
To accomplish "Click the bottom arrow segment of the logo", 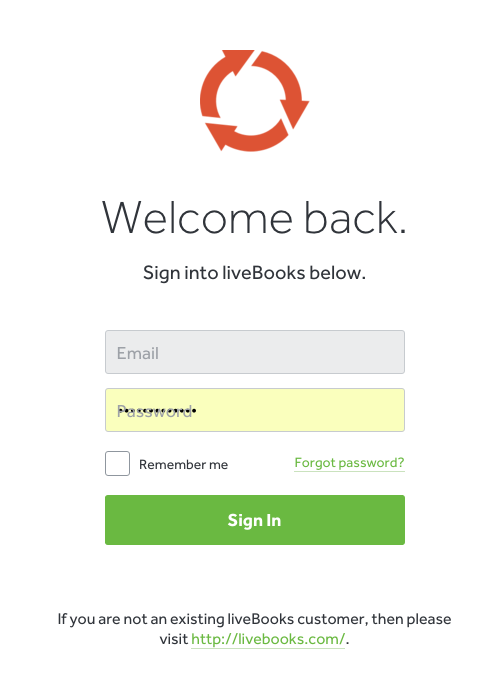I will tap(247, 136).
